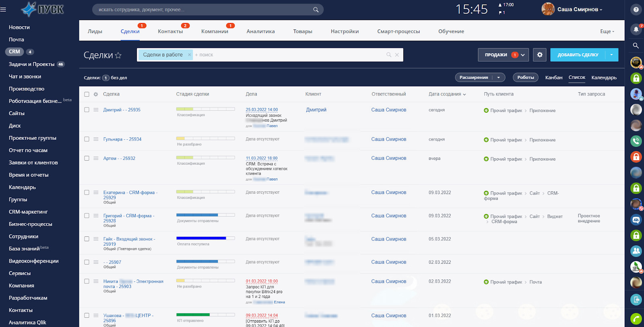The image size is (644, 327).
Task: Click stage progress bar for Гайк 25919
Action: click(206, 238)
